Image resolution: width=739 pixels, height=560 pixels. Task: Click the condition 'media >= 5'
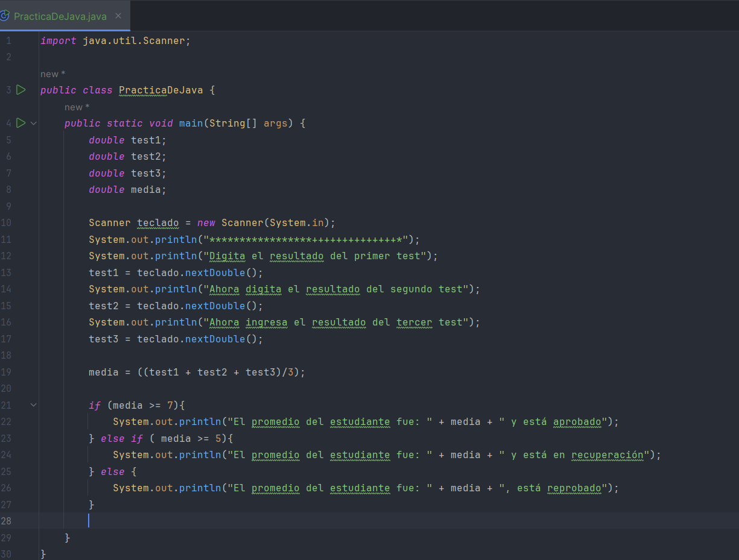click(x=191, y=438)
